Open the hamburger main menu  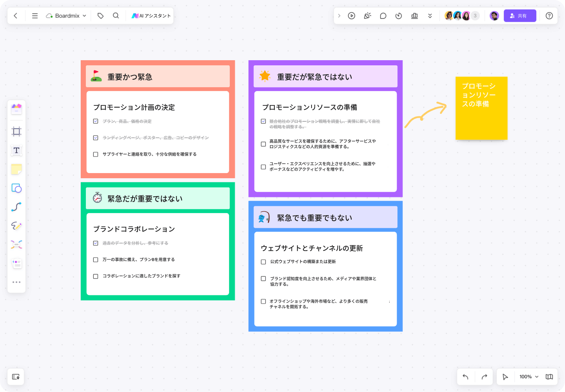pyautogui.click(x=35, y=16)
